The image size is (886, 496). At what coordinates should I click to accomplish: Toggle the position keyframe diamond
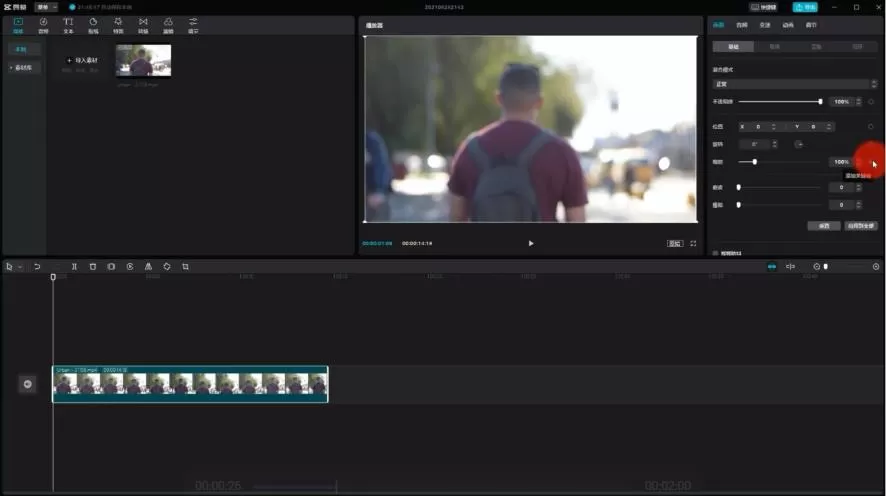click(871, 127)
